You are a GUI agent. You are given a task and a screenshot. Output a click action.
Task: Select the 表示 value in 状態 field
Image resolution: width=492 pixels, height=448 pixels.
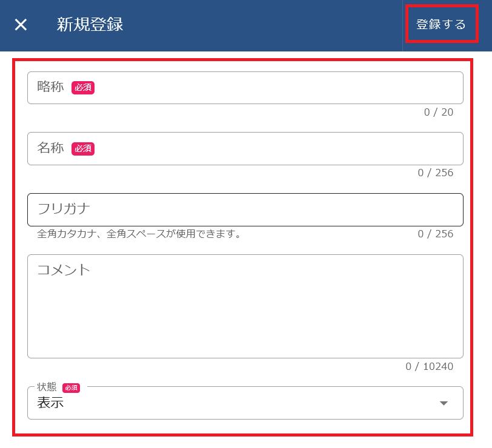tap(51, 403)
